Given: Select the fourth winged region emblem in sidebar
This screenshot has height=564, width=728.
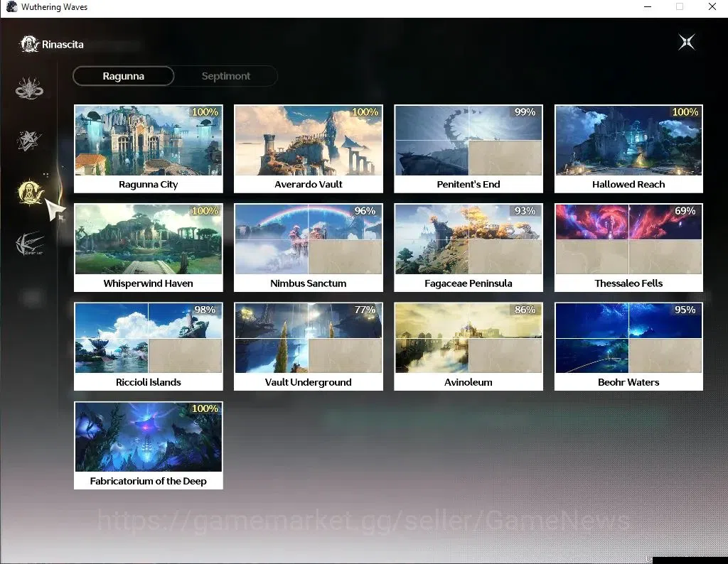Looking at the screenshot, I should 30,244.
